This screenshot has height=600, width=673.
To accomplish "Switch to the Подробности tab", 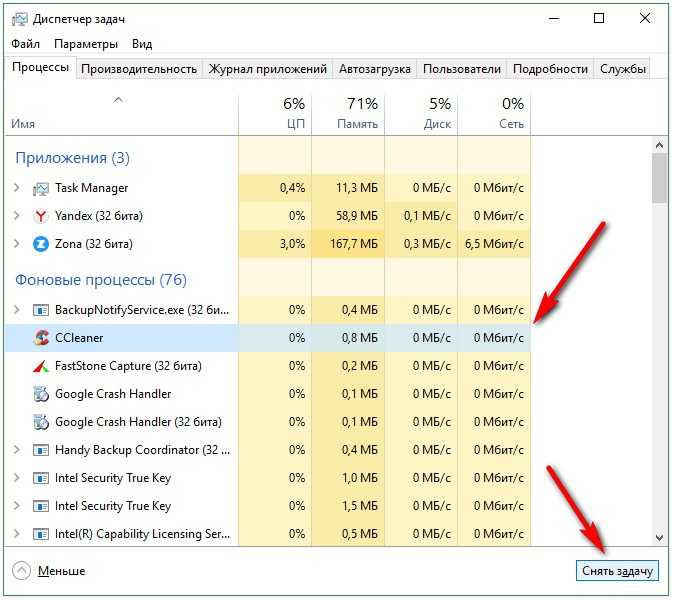I will coord(550,69).
